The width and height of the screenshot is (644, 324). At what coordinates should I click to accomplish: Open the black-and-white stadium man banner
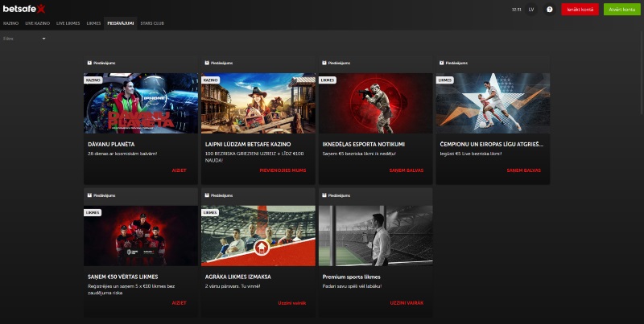click(x=376, y=236)
